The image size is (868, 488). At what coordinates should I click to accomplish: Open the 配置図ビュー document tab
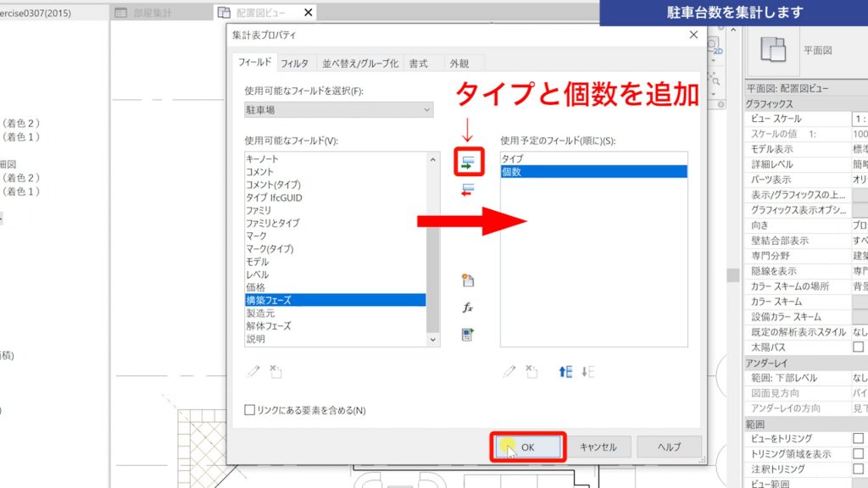point(259,13)
